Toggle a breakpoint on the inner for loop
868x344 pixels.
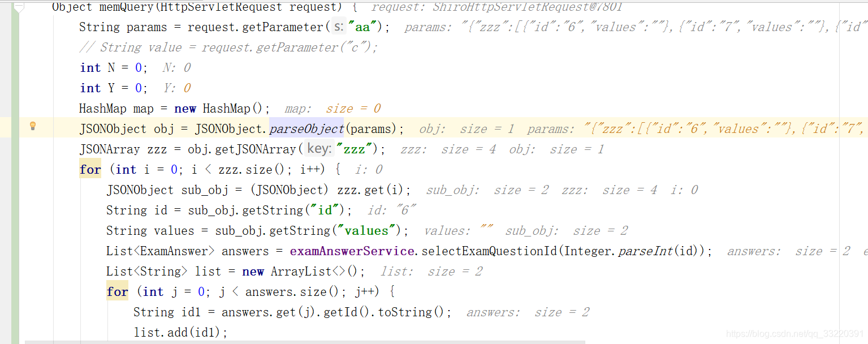point(42,291)
